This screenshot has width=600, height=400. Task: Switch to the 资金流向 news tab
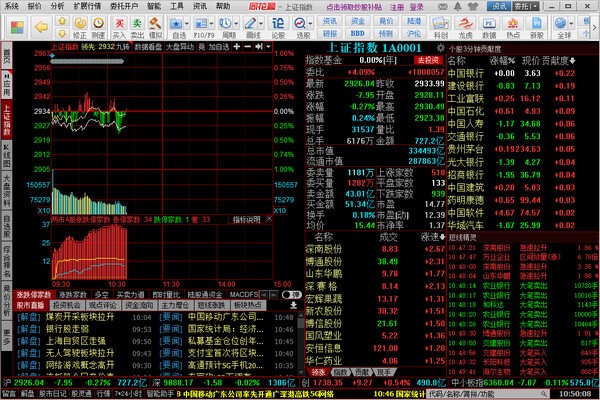139,305
